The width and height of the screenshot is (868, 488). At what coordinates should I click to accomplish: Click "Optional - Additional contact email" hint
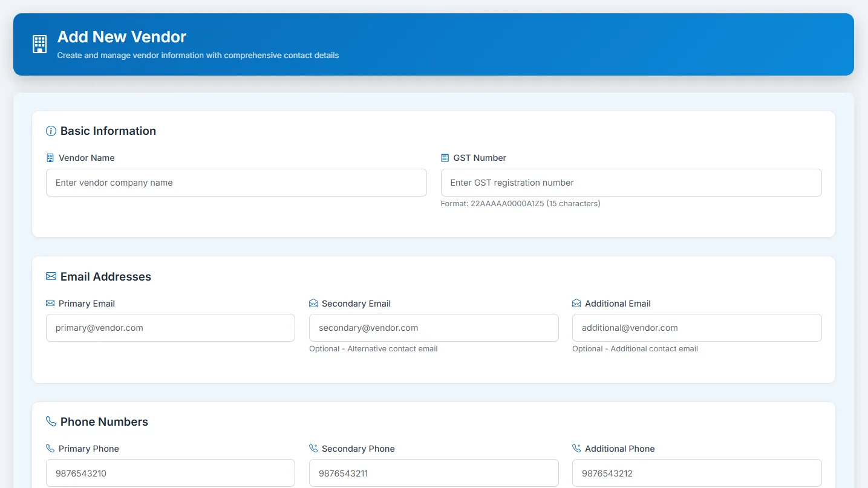click(635, 349)
